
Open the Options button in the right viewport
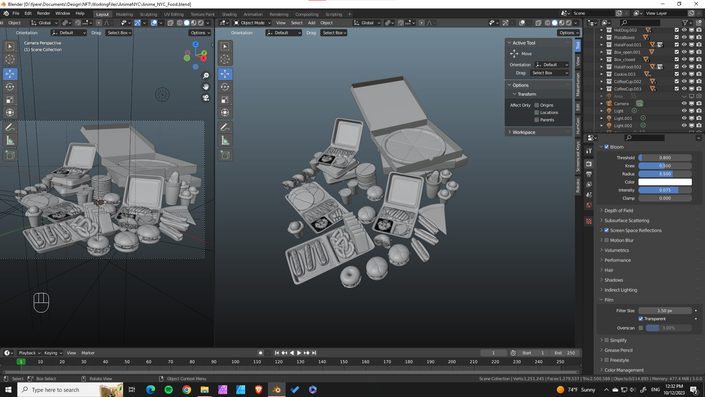pyautogui.click(x=568, y=33)
